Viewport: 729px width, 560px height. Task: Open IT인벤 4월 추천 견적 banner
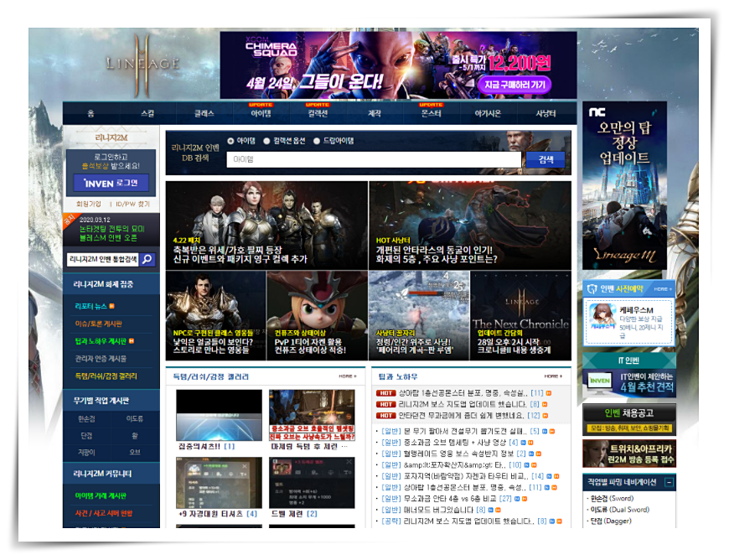point(629,383)
